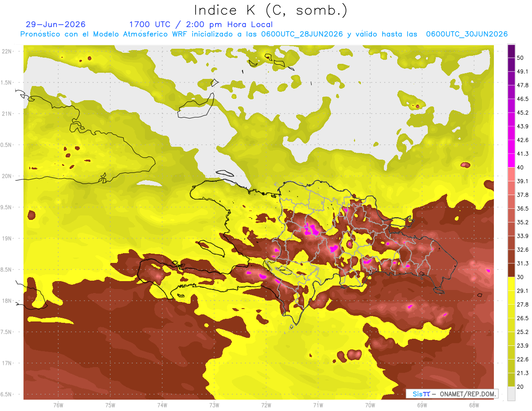The width and height of the screenshot is (532, 411).
Task: Click the 19N latitude axis label
Action: [x=7, y=238]
